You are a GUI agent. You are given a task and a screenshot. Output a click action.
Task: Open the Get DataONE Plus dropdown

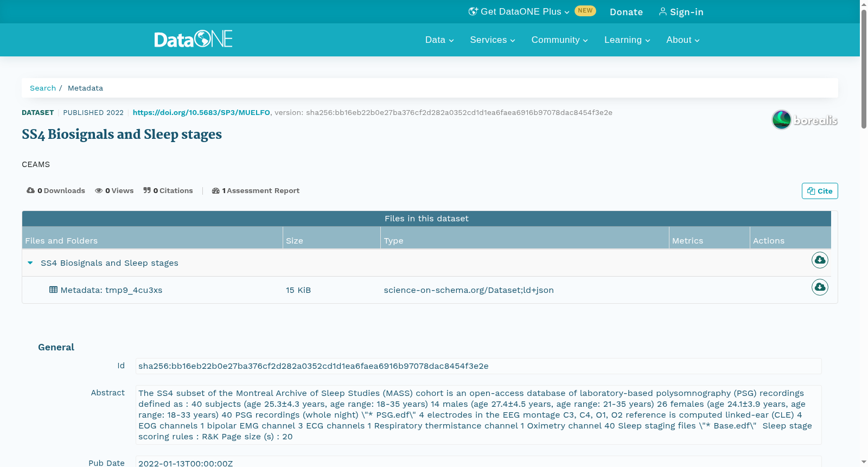519,11
